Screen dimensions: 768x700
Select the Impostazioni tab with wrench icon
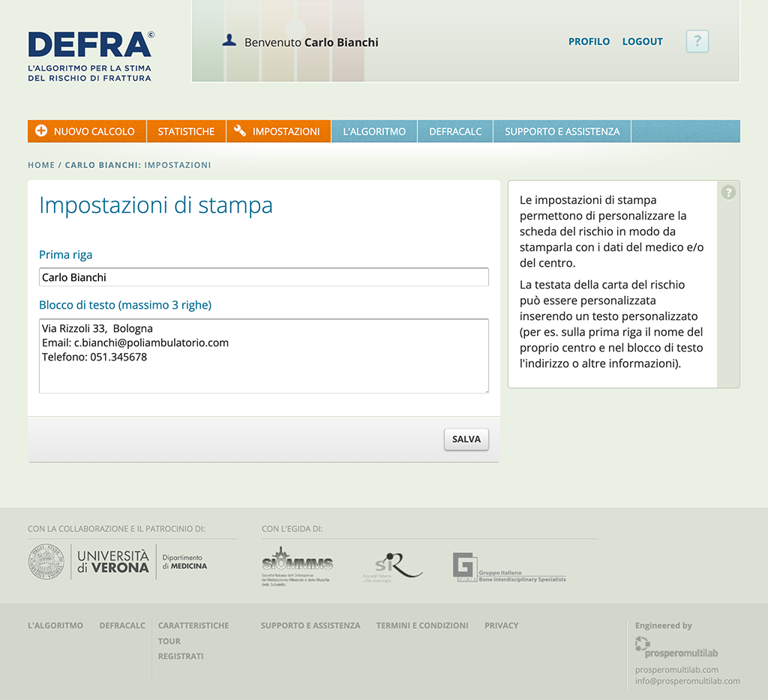click(x=277, y=131)
